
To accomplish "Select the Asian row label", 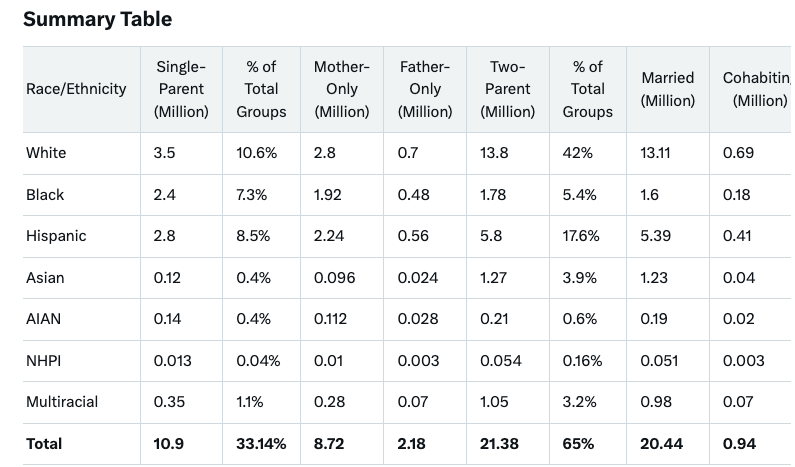I will (x=45, y=278).
